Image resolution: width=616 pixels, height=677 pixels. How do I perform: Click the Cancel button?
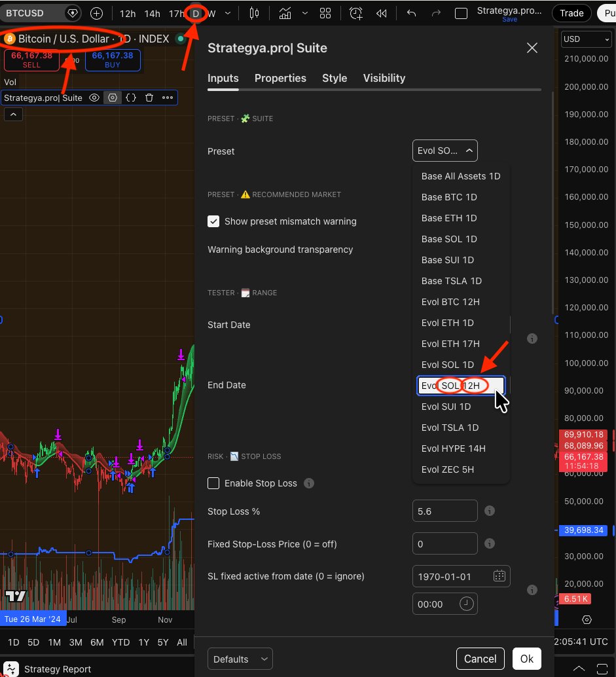coord(480,659)
